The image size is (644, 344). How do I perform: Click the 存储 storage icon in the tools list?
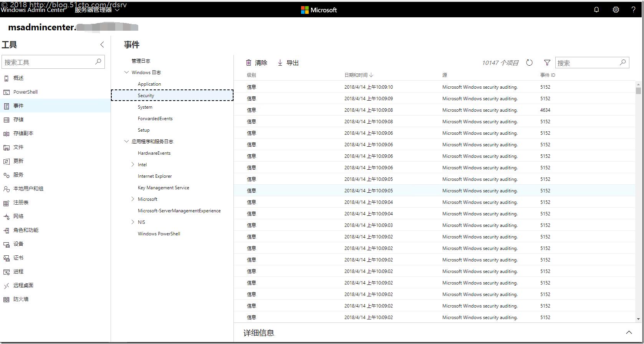point(6,120)
